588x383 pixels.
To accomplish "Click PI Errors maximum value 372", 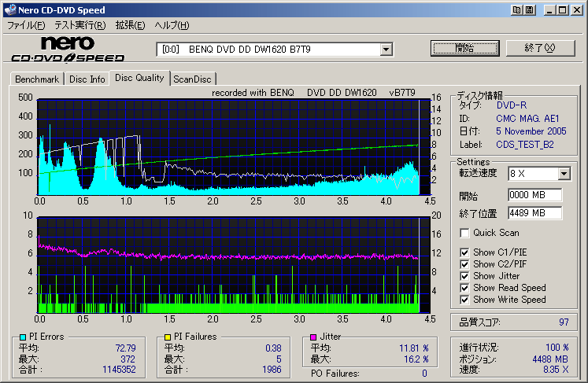I will pyautogui.click(x=128, y=359).
